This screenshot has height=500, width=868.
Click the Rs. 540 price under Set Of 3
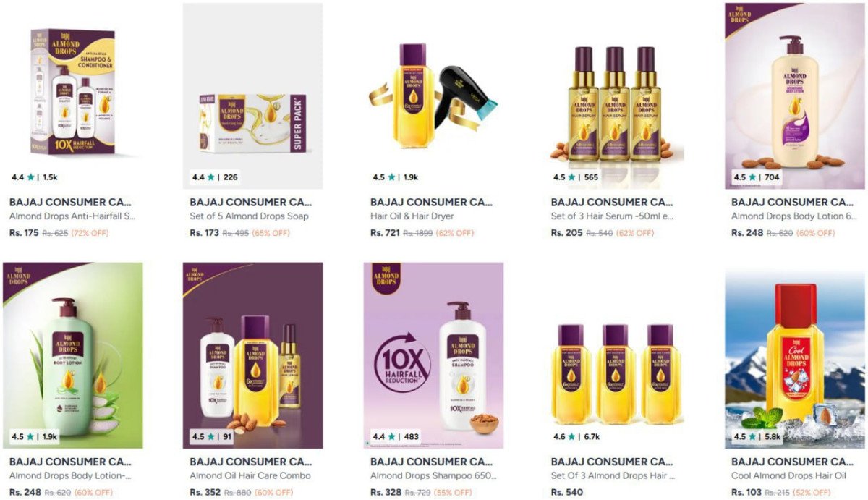coord(566,493)
